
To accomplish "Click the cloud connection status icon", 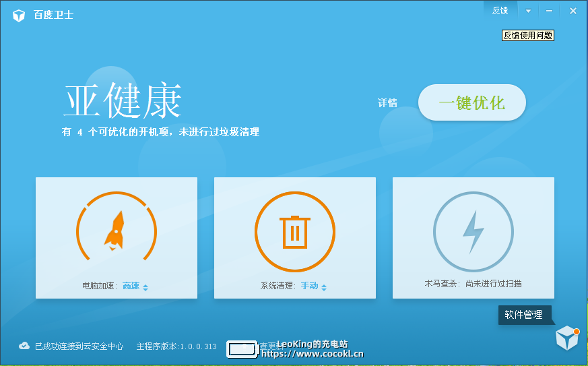I will pyautogui.click(x=24, y=346).
